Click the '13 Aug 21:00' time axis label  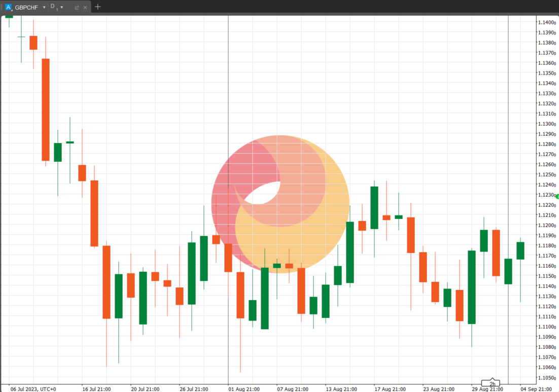coord(341,389)
